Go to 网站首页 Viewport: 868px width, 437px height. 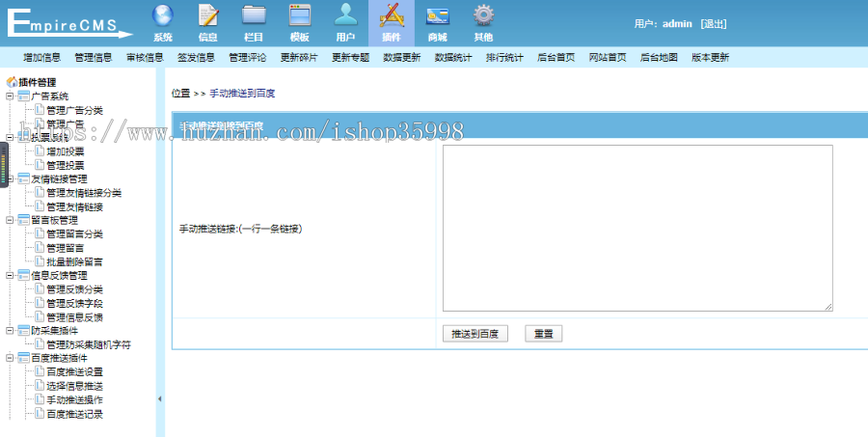pos(608,57)
